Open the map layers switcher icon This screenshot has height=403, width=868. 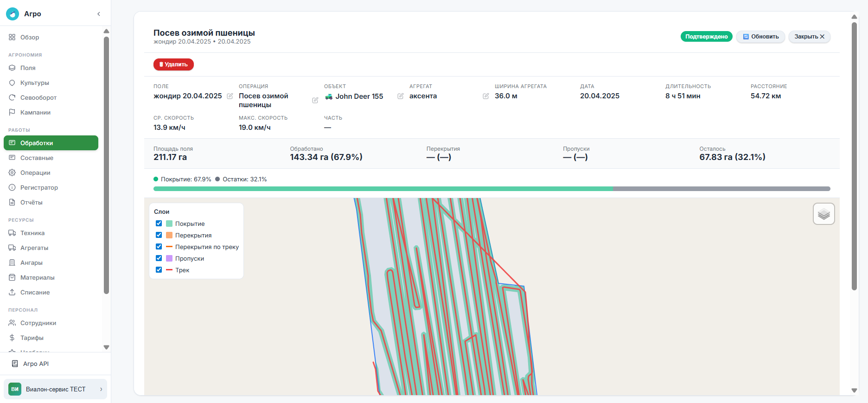coord(823,214)
